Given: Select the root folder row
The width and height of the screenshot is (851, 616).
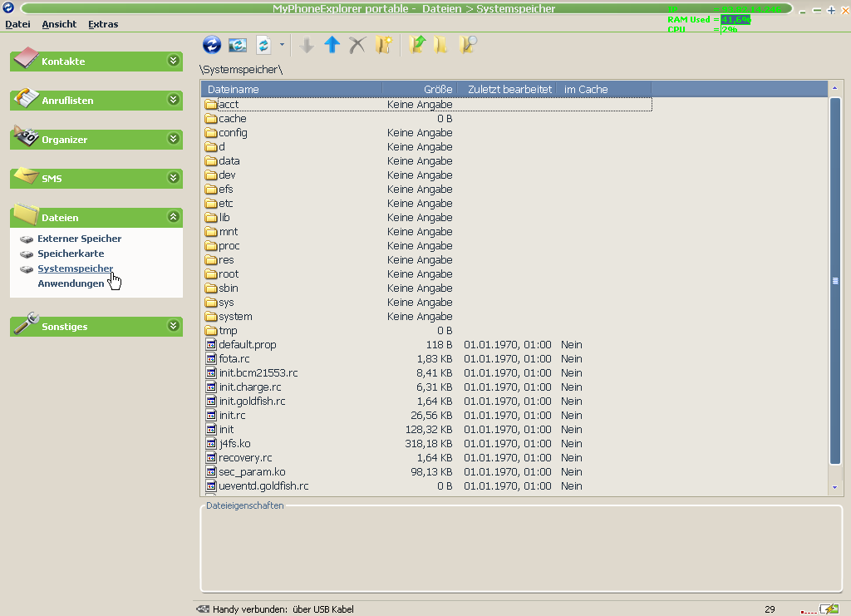Looking at the screenshot, I should coord(428,274).
